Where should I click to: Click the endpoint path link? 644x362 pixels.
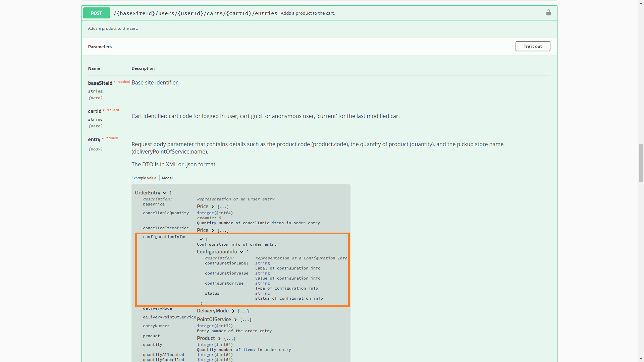point(195,13)
